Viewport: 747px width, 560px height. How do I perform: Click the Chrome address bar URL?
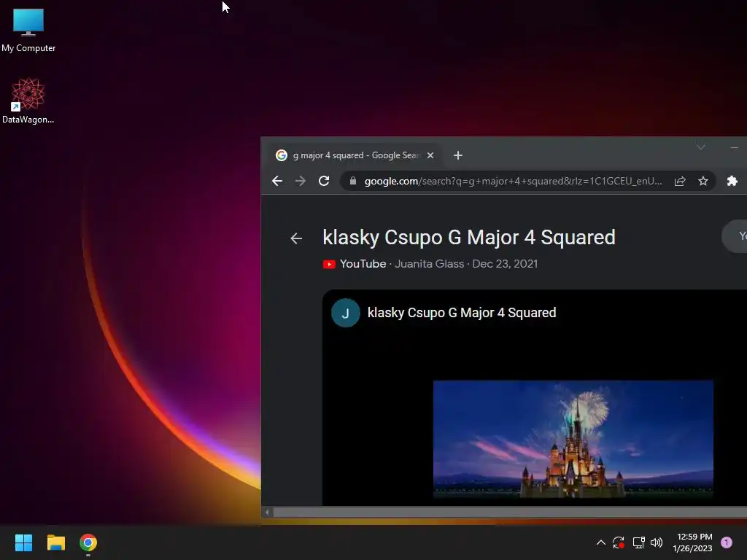[513, 181]
